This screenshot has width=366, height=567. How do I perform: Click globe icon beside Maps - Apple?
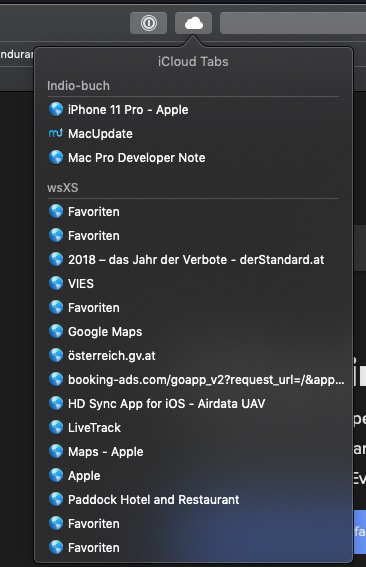click(56, 451)
